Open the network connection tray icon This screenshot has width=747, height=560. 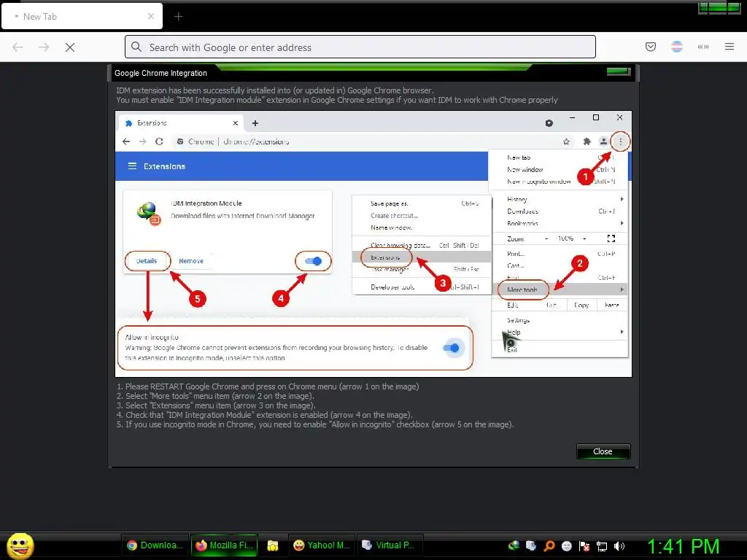pos(602,546)
